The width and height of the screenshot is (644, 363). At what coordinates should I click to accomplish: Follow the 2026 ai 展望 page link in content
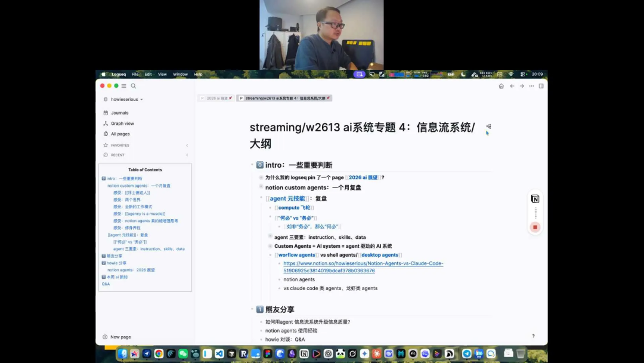click(363, 177)
